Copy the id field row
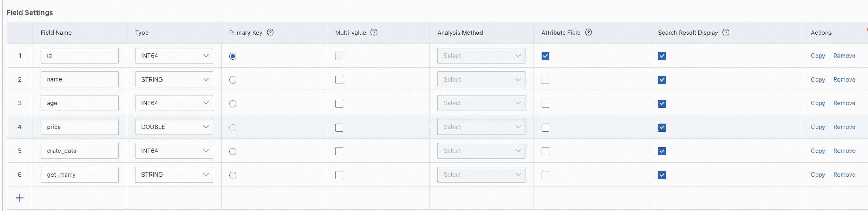Viewport: 868px width, 211px height. [x=818, y=56]
